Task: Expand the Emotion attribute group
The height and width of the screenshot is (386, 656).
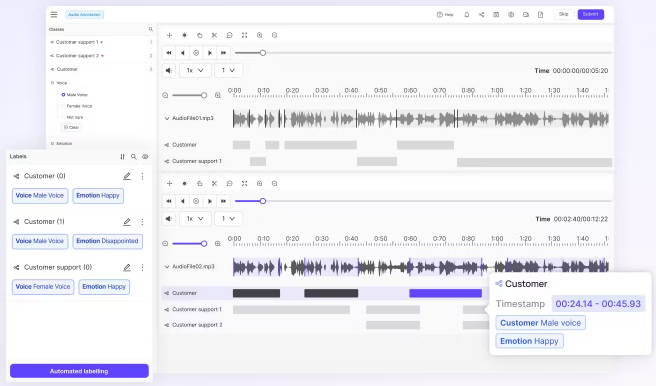Action: pos(52,143)
